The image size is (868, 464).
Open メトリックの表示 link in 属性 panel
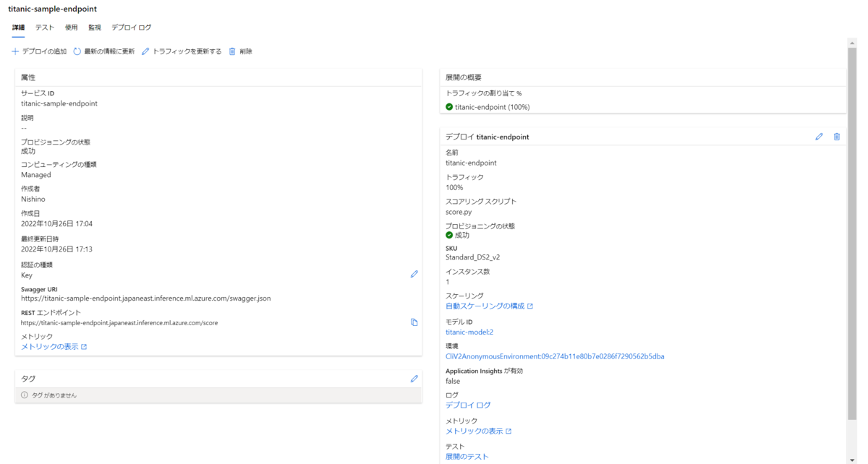(50, 347)
